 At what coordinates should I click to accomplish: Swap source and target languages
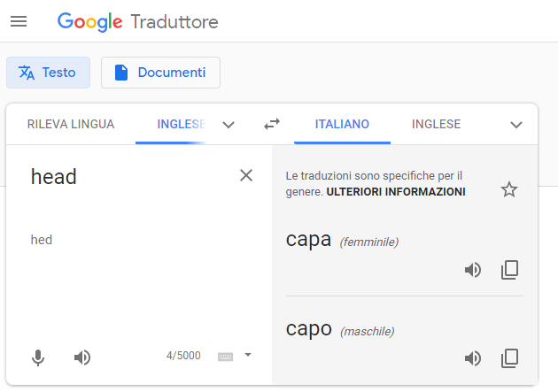coord(272,125)
